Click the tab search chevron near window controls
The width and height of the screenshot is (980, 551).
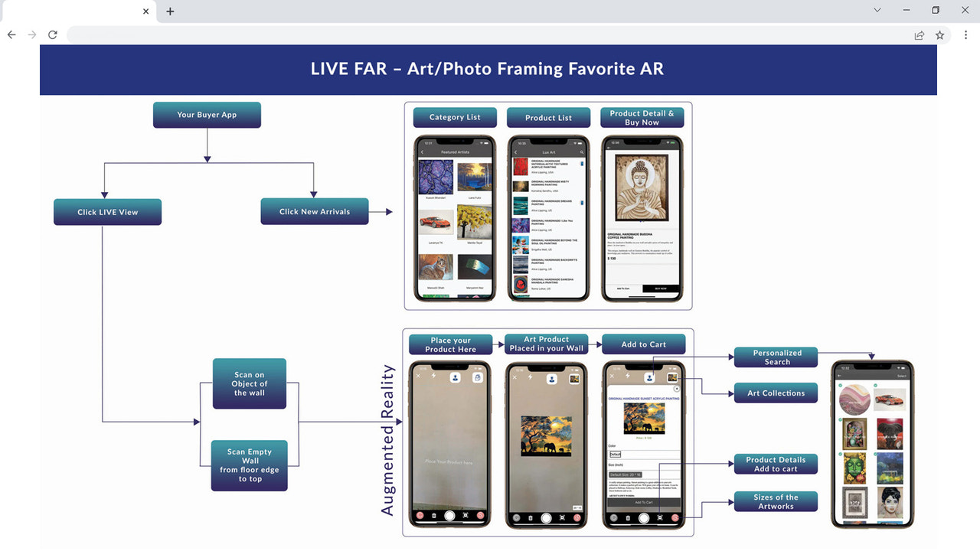(x=876, y=10)
